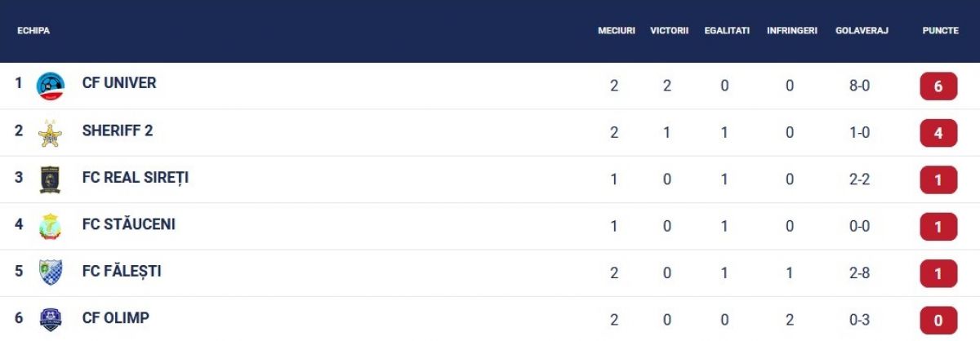Image resolution: width=980 pixels, height=341 pixels.
Task: Click the FC Real Sireți crest
Action: tap(51, 180)
